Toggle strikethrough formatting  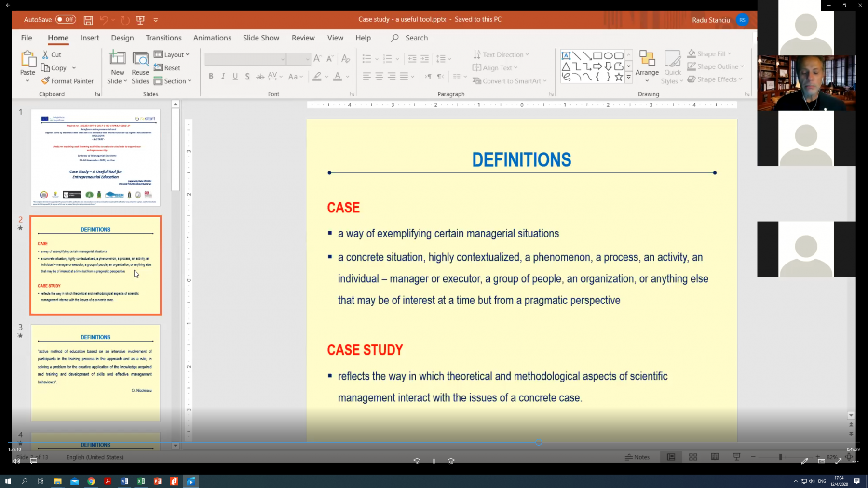click(260, 76)
